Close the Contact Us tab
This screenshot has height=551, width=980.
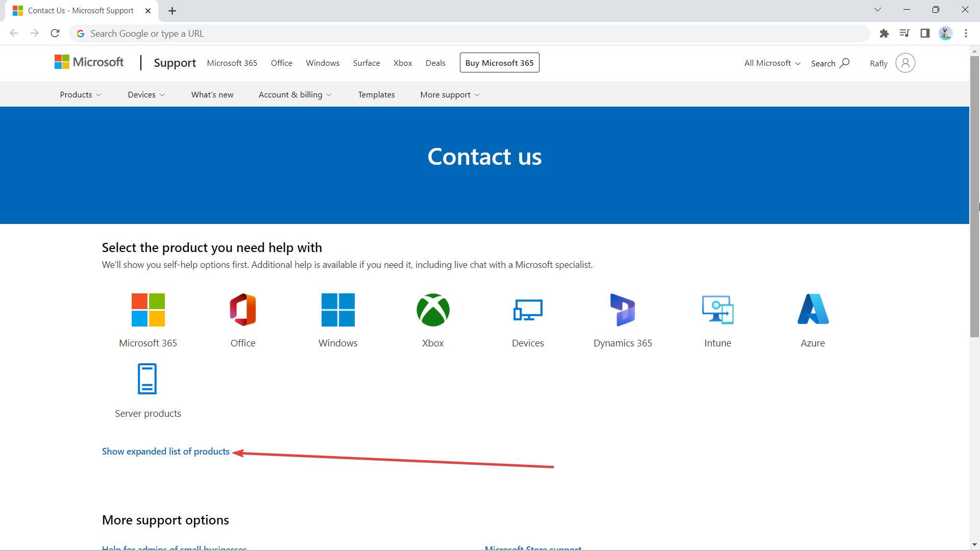tap(148, 11)
